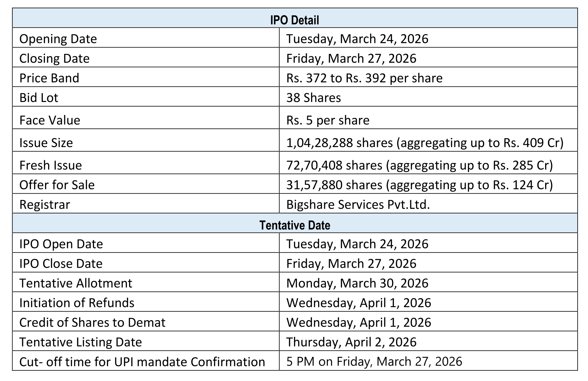
Task: Click the Offer for Sale label
Action: pos(57,185)
